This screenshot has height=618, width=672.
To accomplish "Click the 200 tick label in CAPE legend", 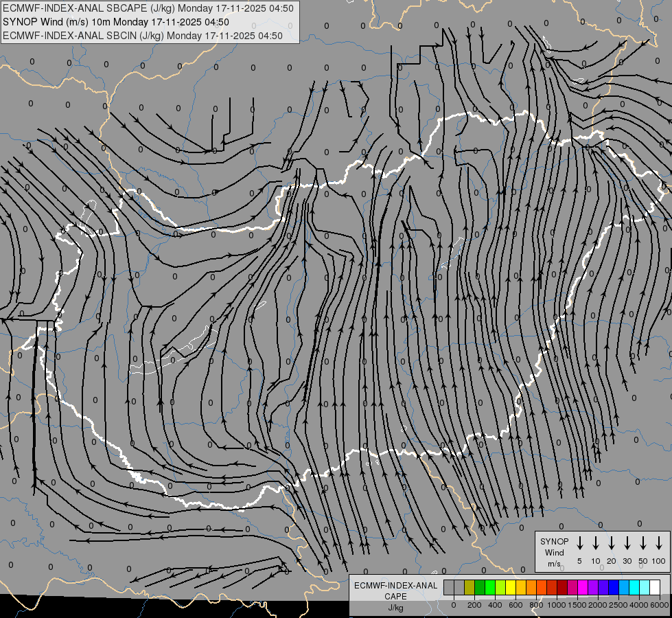I will pyautogui.click(x=474, y=605).
